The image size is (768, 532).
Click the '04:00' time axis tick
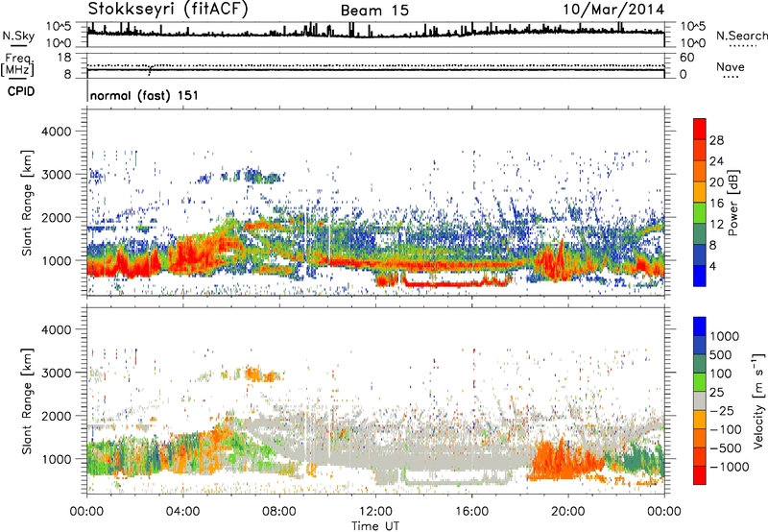(182, 512)
